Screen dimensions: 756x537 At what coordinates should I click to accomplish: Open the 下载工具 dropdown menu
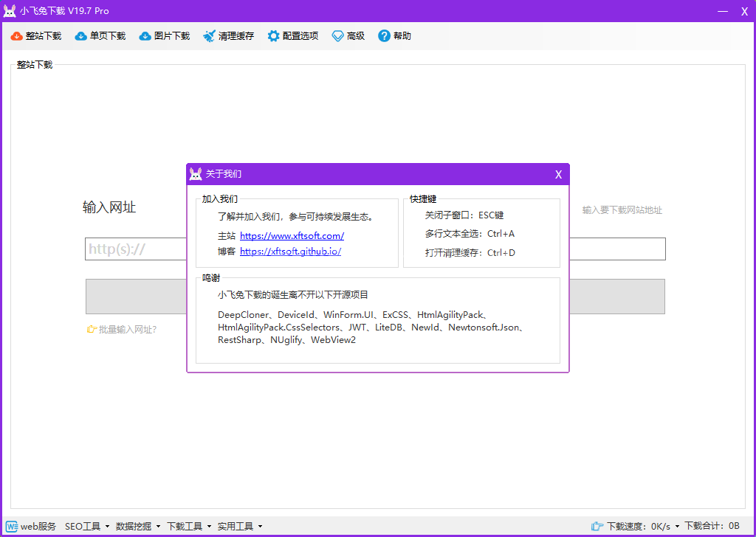coord(189,526)
